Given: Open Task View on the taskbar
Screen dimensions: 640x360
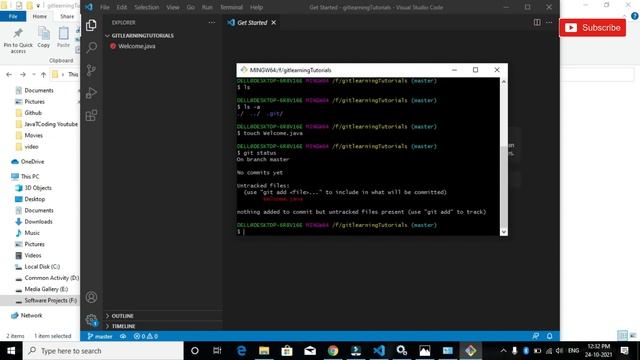Looking at the screenshot, I should click(217, 351).
